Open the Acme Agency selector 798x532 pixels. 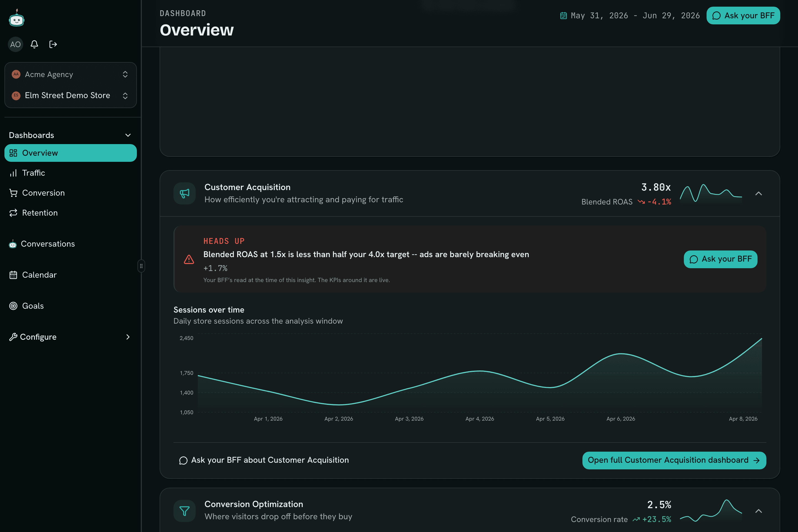71,74
